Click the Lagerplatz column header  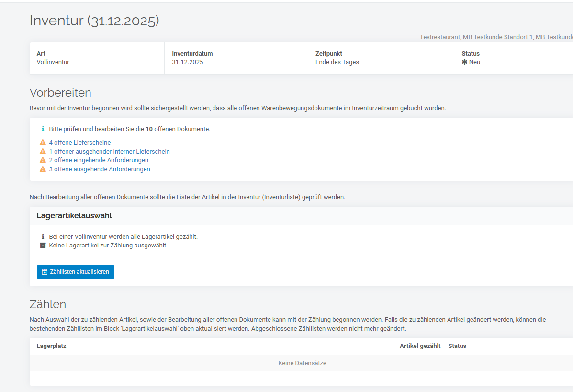[x=51, y=346]
